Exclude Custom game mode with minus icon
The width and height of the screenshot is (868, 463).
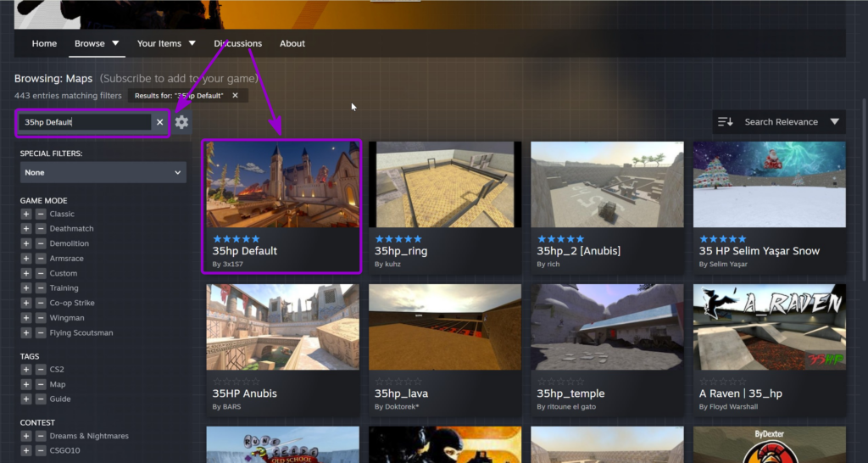[41, 274]
